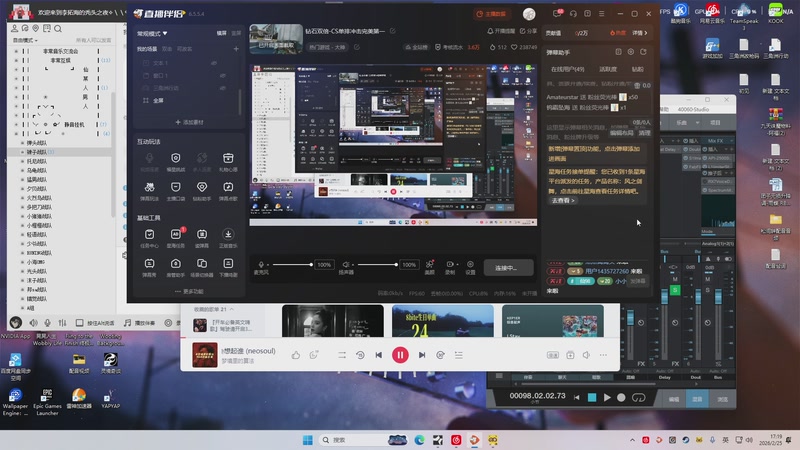Open the 房管助手 tool
Image resolution: width=800 pixels, height=450 pixels.
[x=176, y=267]
